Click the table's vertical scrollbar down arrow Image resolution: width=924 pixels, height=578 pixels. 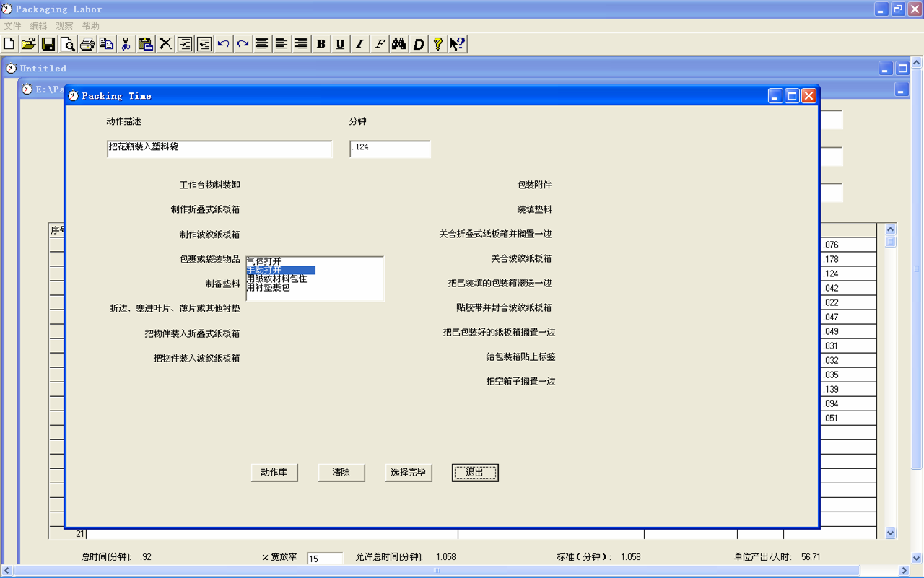tap(890, 533)
